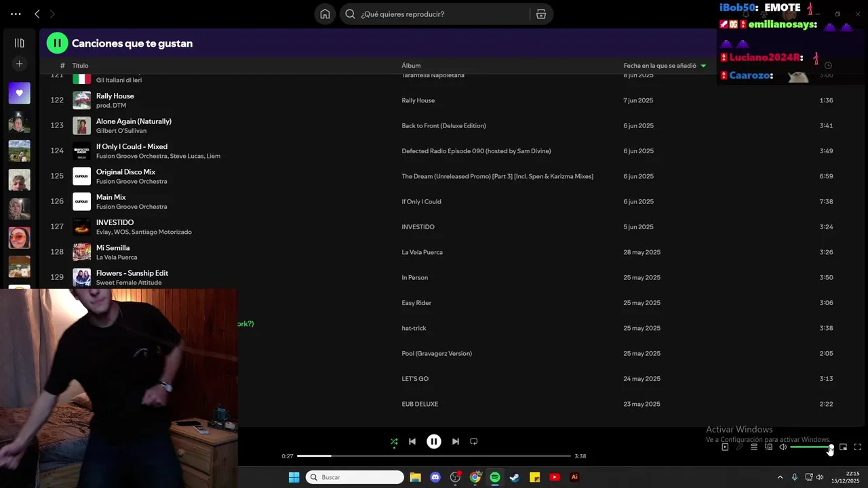The height and width of the screenshot is (488, 868).
Task: Open the mini player icon
Action: [x=843, y=447]
